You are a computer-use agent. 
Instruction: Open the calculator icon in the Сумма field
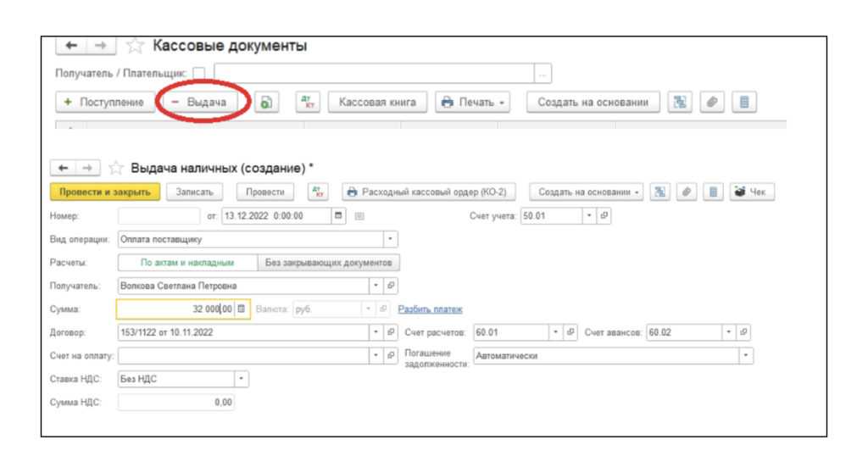pos(241,309)
